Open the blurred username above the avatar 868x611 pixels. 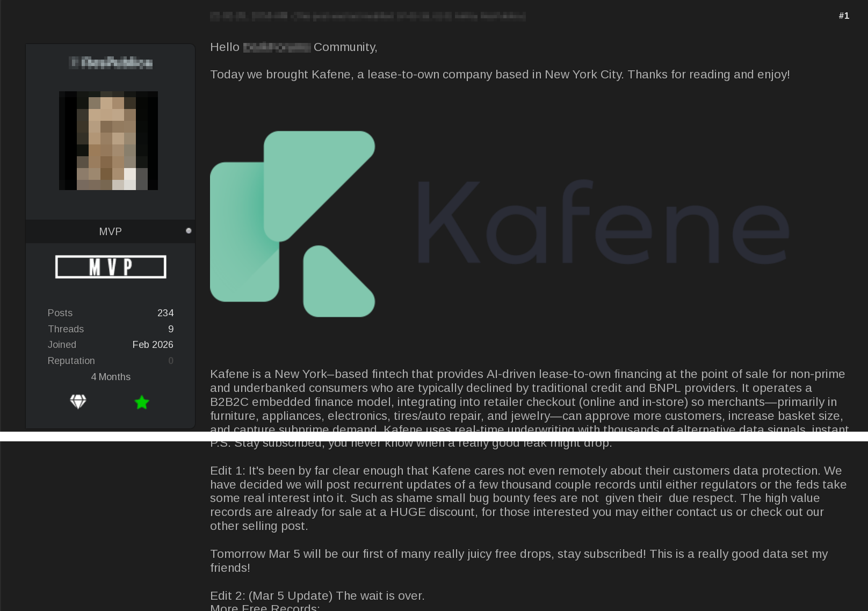pos(111,63)
